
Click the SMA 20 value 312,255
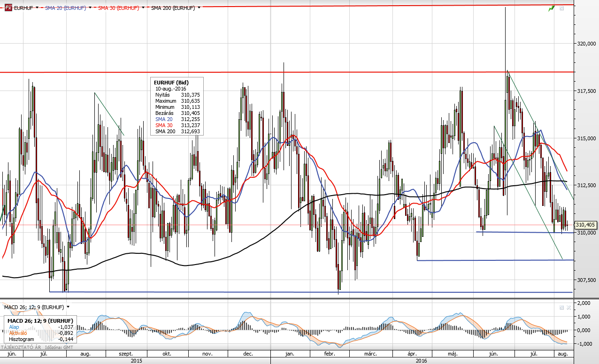190,120
